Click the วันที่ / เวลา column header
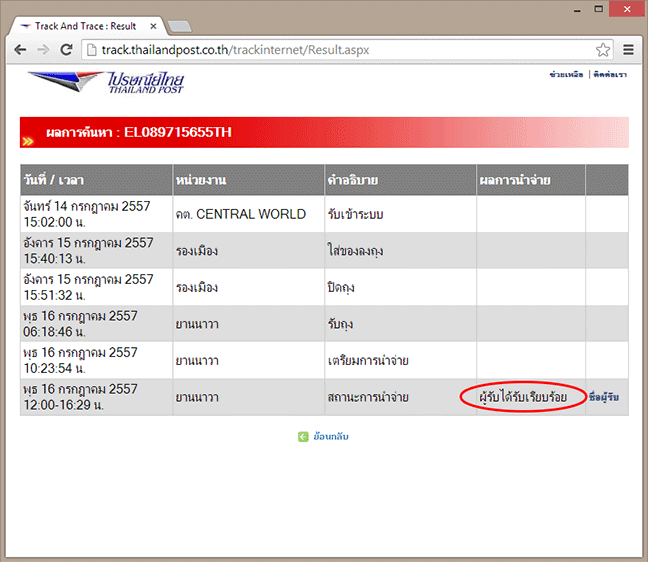This screenshot has width=648, height=562. pyautogui.click(x=53, y=180)
